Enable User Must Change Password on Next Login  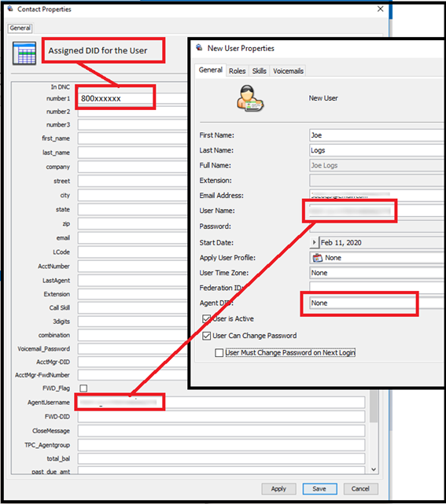219,352
